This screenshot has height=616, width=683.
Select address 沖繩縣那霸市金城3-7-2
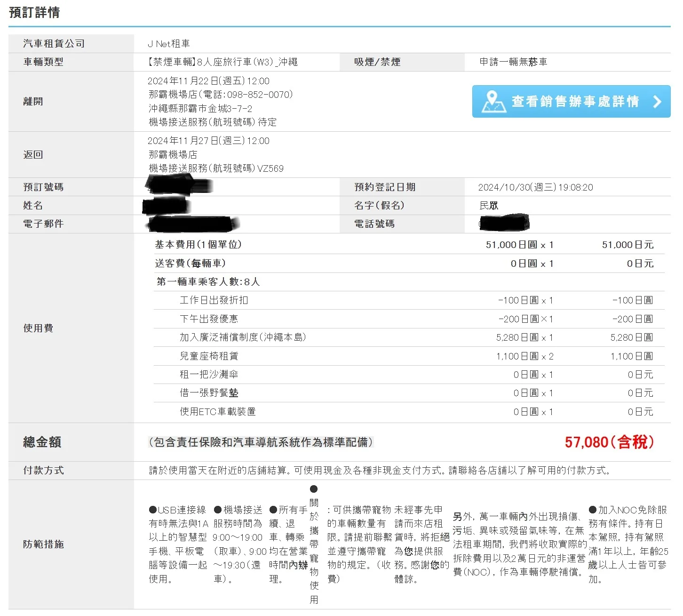(200, 108)
